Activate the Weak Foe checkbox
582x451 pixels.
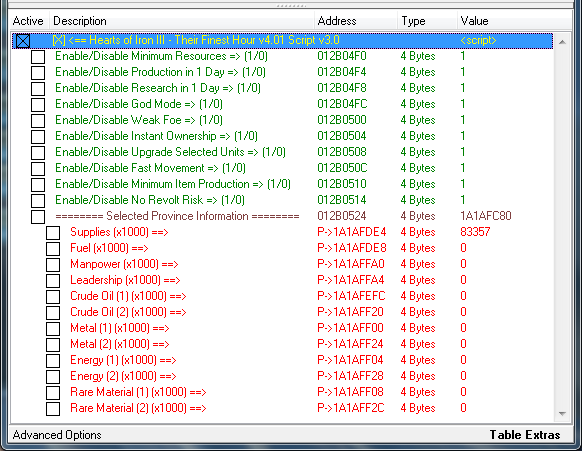pyautogui.click(x=38, y=121)
